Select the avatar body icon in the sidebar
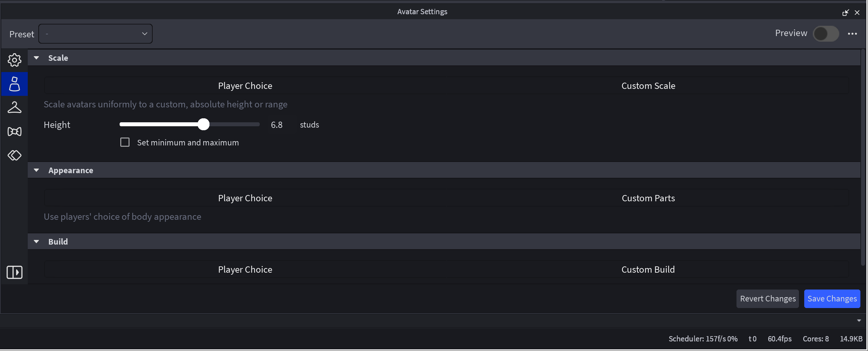Viewport: 868px width, 351px height. pos(14,84)
